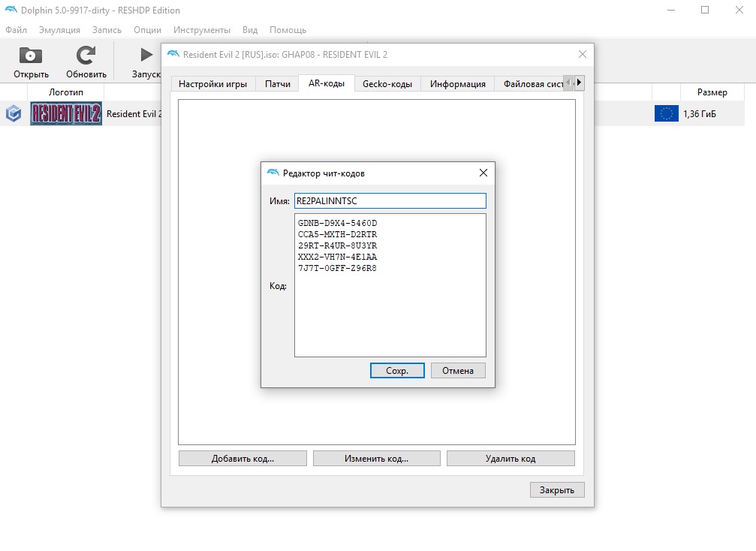
Task: Click the code line 29RT-R4UR-8U3YR
Action: point(338,245)
